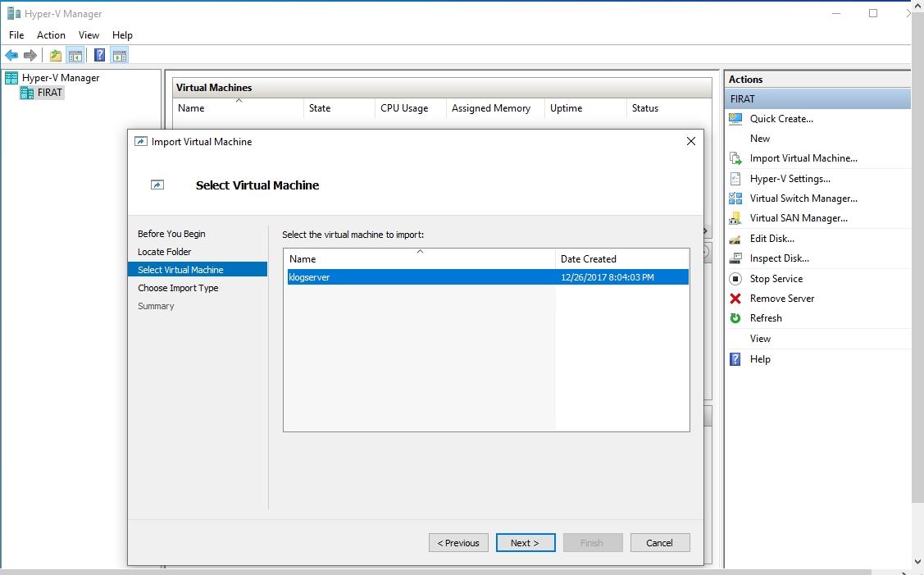Click Edit Disk action
This screenshot has width=924, height=575.
pos(772,239)
